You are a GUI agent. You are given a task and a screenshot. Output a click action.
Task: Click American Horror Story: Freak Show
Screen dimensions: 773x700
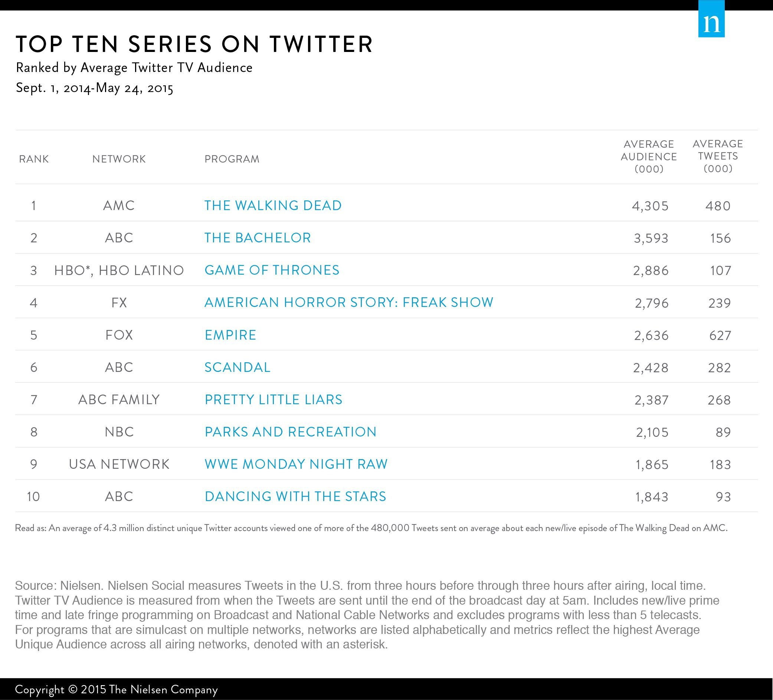[x=348, y=302]
